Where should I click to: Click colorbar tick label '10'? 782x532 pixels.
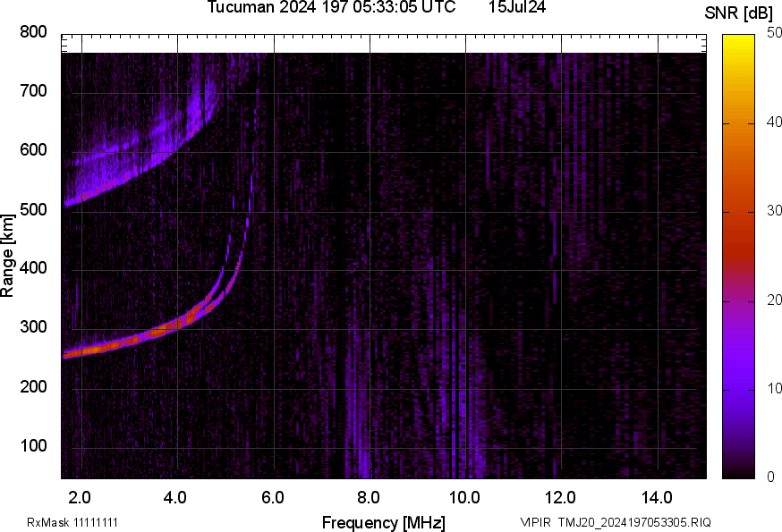click(774, 389)
